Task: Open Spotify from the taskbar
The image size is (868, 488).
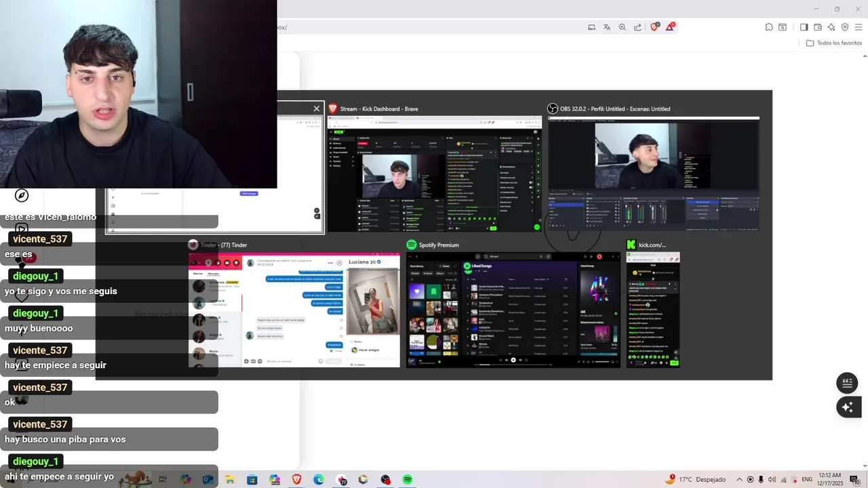Action: tap(408, 480)
